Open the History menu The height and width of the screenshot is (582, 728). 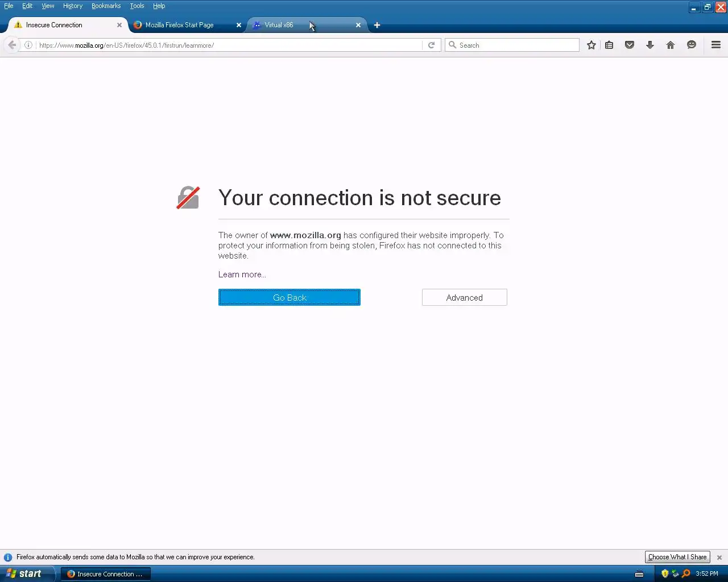(x=73, y=6)
